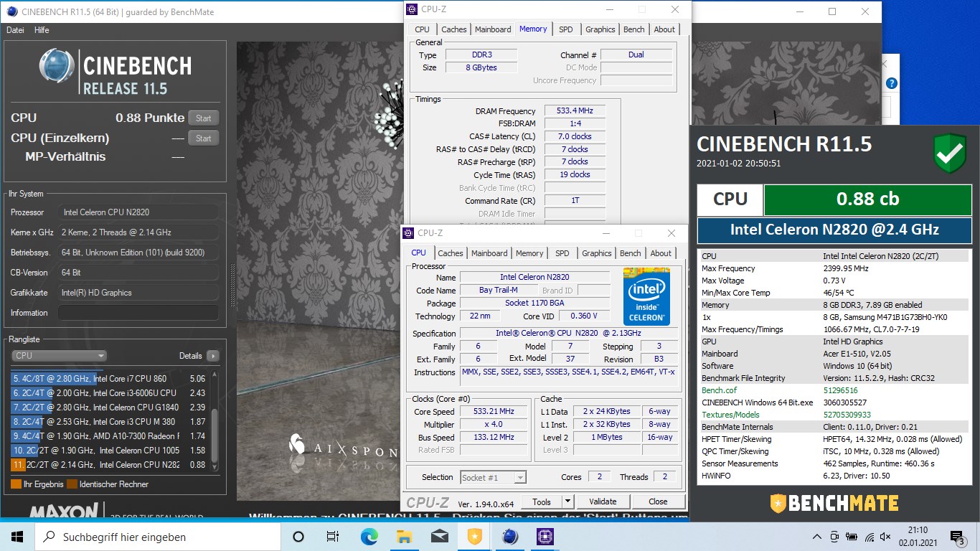
Task: Click CPU-Z Memory window title icon
Action: pos(411,9)
